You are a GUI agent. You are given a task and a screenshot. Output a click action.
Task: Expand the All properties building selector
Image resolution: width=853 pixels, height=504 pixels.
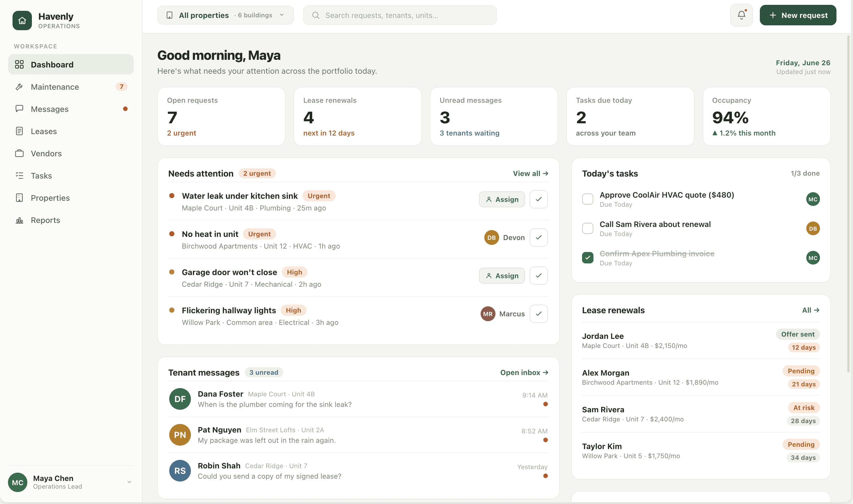[225, 15]
